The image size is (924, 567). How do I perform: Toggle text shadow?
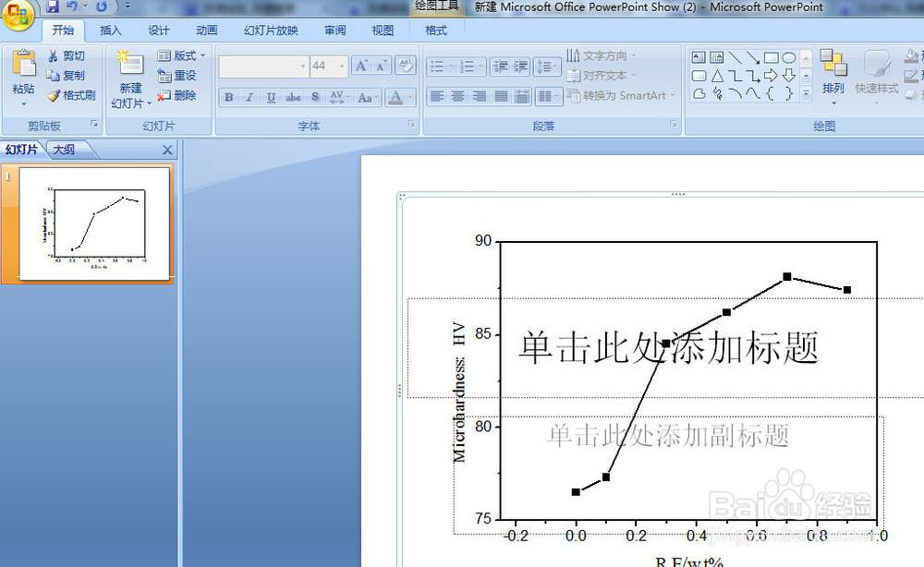tap(315, 97)
